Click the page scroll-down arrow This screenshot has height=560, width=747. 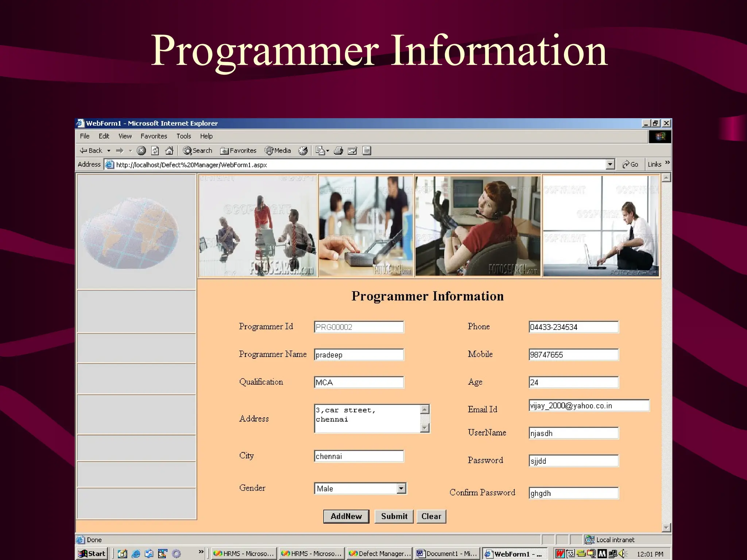[x=666, y=528]
